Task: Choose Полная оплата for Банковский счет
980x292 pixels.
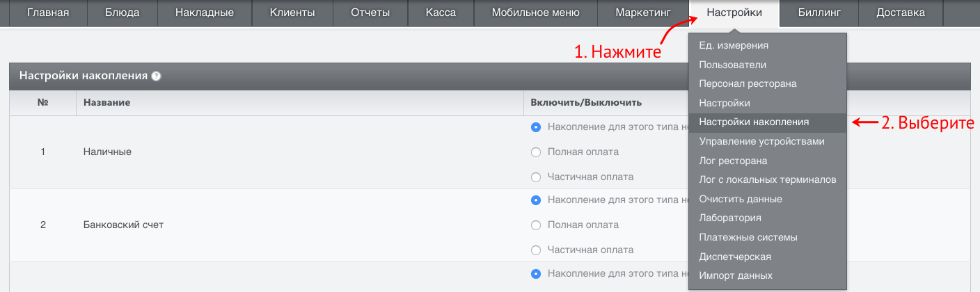Action: pyautogui.click(x=536, y=225)
